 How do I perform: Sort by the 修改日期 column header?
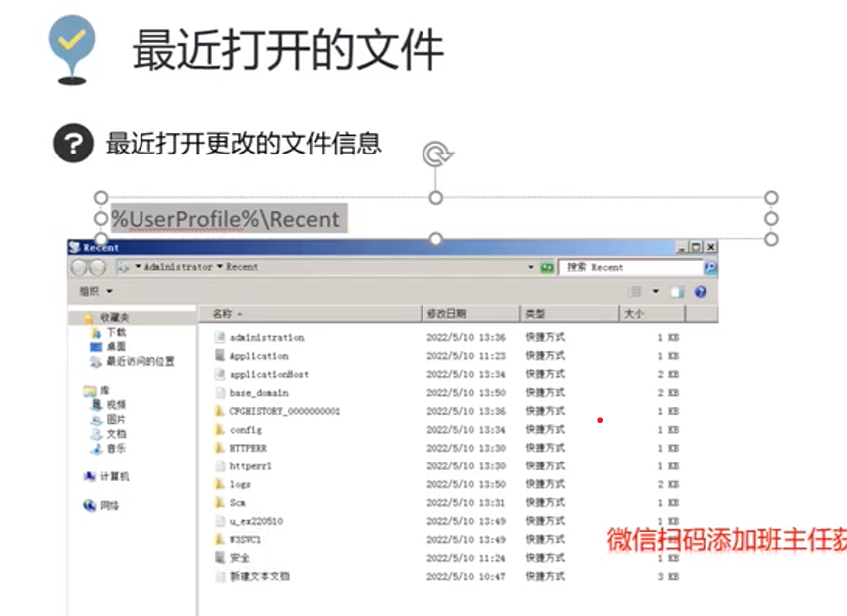pos(471,314)
